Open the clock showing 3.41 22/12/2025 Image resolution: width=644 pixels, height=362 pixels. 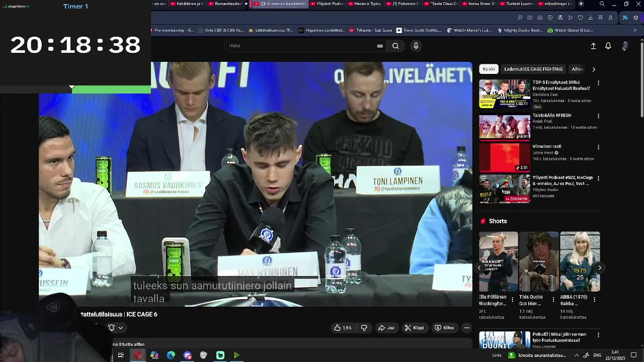click(615, 355)
